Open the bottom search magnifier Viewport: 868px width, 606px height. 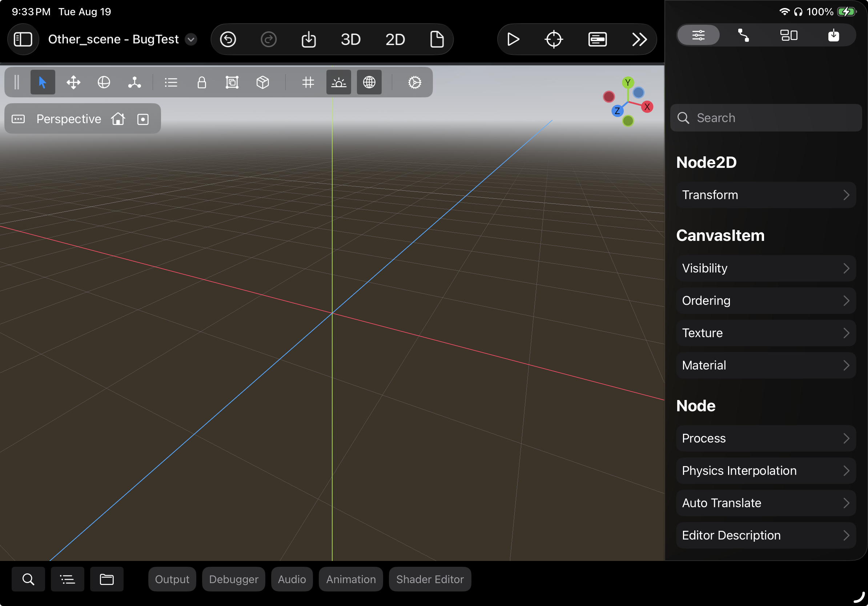[x=28, y=579]
